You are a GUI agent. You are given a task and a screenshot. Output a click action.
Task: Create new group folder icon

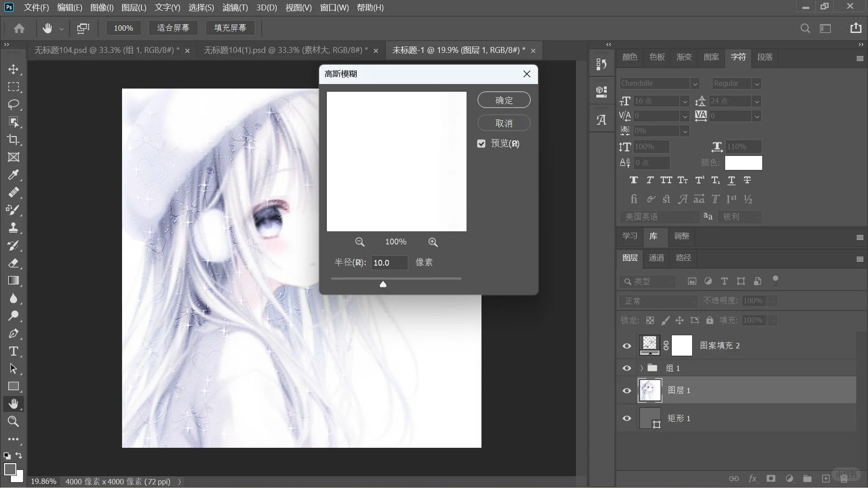(807, 479)
